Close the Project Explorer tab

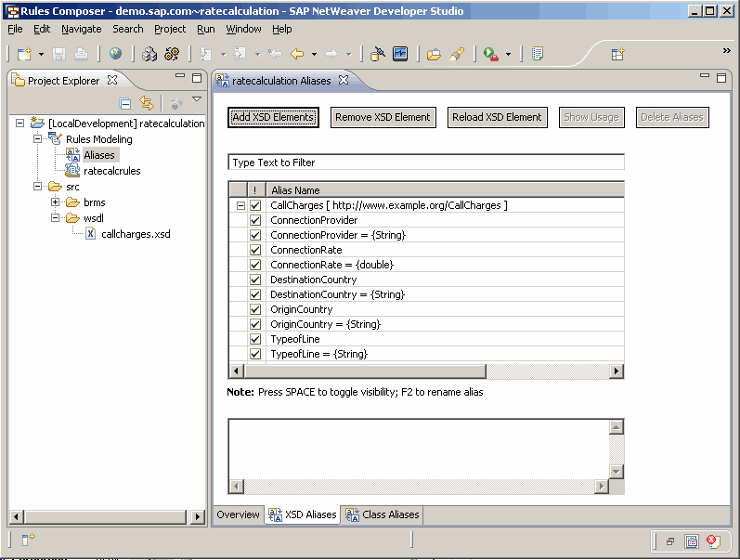[111, 80]
